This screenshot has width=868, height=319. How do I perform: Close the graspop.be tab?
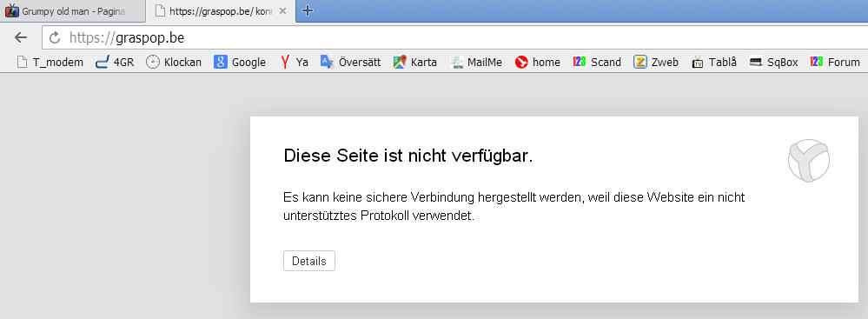(x=282, y=11)
